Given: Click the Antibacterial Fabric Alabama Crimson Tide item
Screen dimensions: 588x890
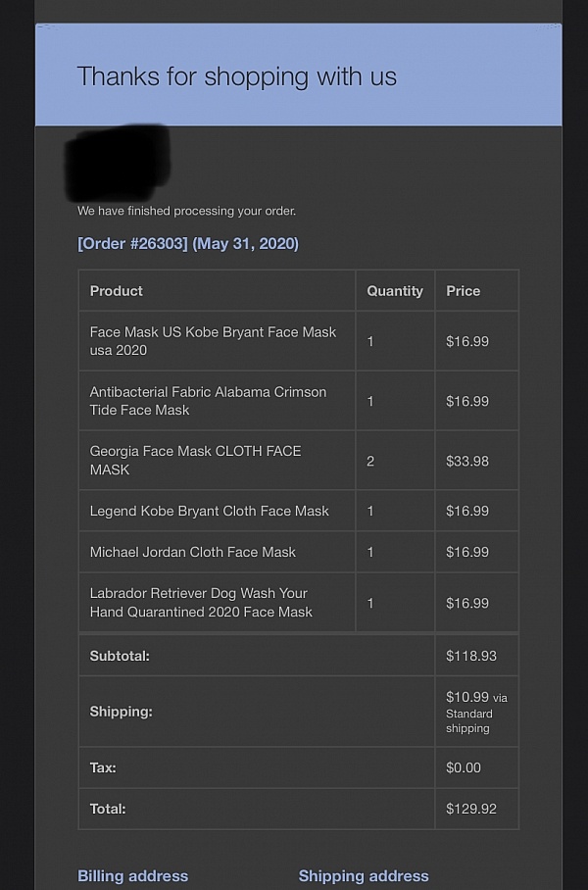Looking at the screenshot, I should point(209,401).
